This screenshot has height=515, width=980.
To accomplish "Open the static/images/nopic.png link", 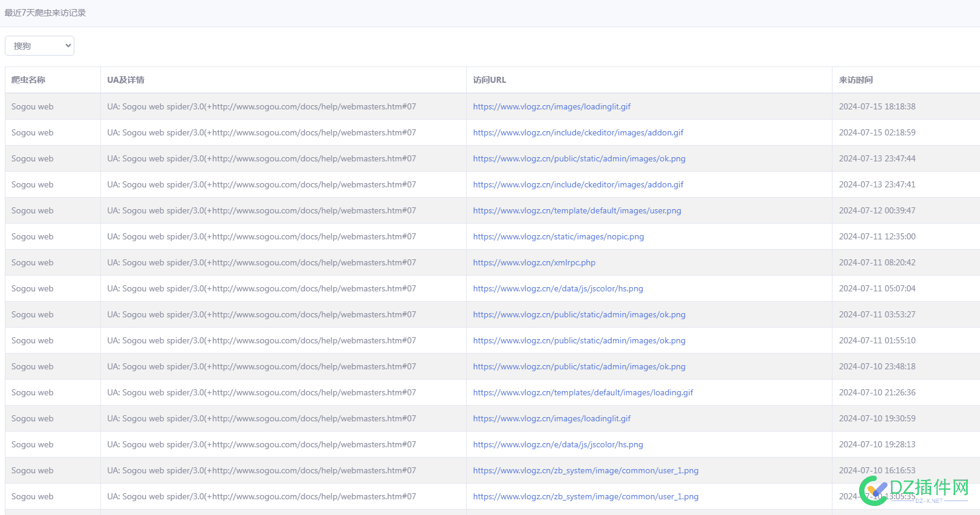I will [x=559, y=236].
